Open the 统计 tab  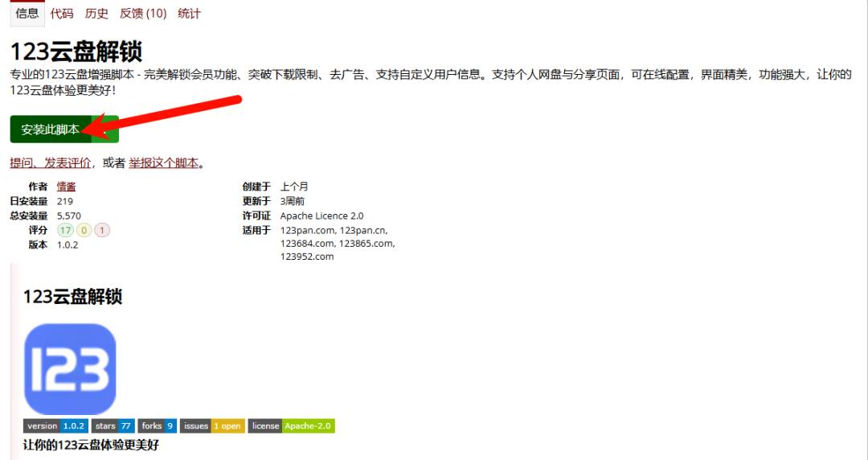189,14
